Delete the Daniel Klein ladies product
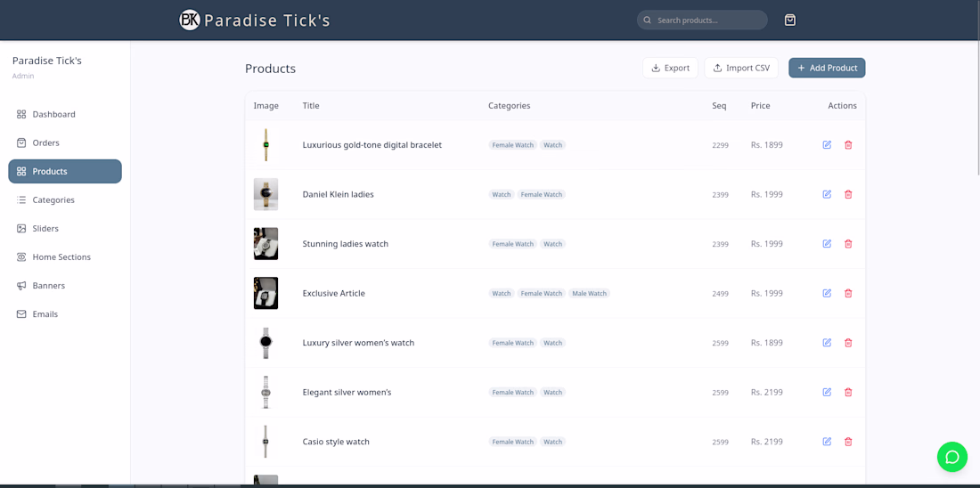Viewport: 980px width, 488px height. tap(848, 194)
